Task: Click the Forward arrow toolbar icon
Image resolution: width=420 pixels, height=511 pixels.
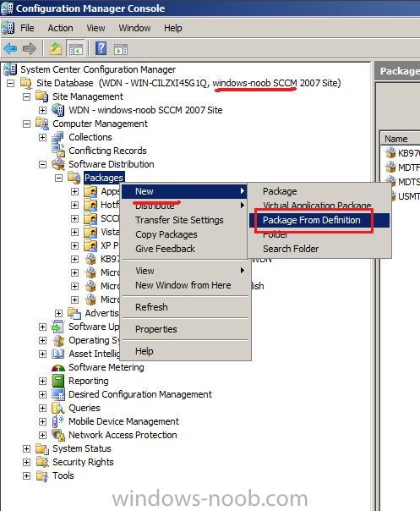Action: pos(30,49)
